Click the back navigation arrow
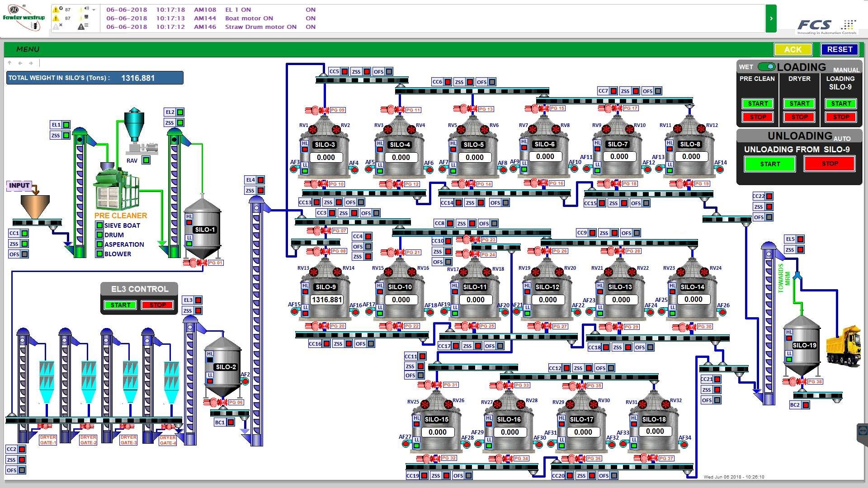This screenshot has width=868, height=488. point(20,63)
